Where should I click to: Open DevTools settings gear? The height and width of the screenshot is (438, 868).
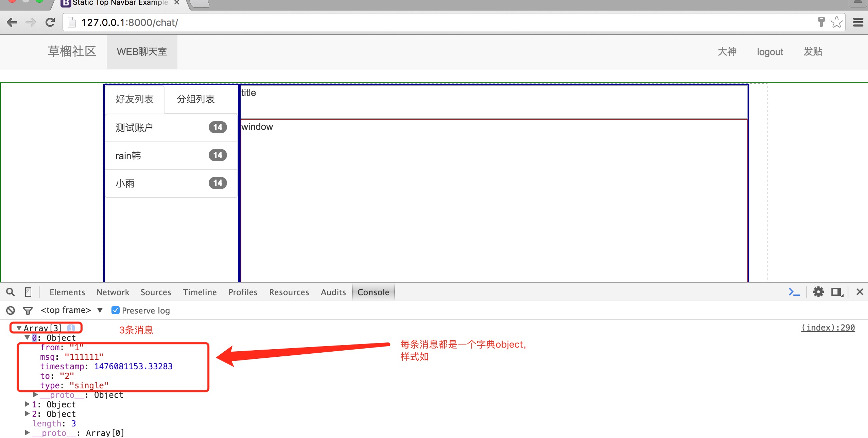(818, 292)
